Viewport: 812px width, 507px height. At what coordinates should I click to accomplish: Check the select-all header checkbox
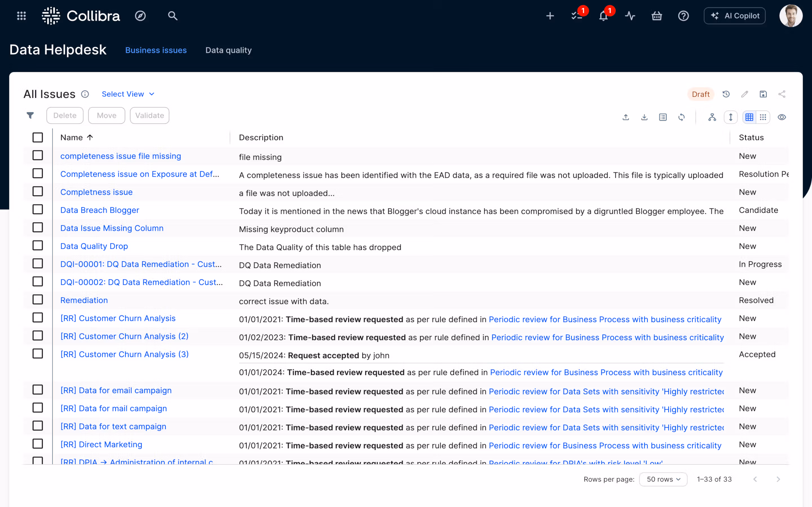pyautogui.click(x=37, y=137)
